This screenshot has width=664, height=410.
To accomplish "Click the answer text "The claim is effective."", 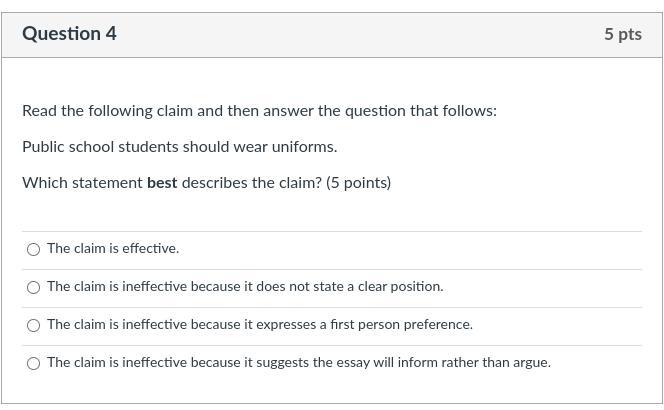I will [113, 248].
